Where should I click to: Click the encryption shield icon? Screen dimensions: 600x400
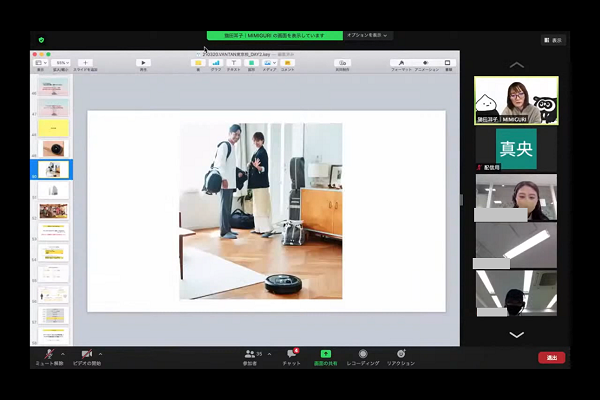pos(41,40)
